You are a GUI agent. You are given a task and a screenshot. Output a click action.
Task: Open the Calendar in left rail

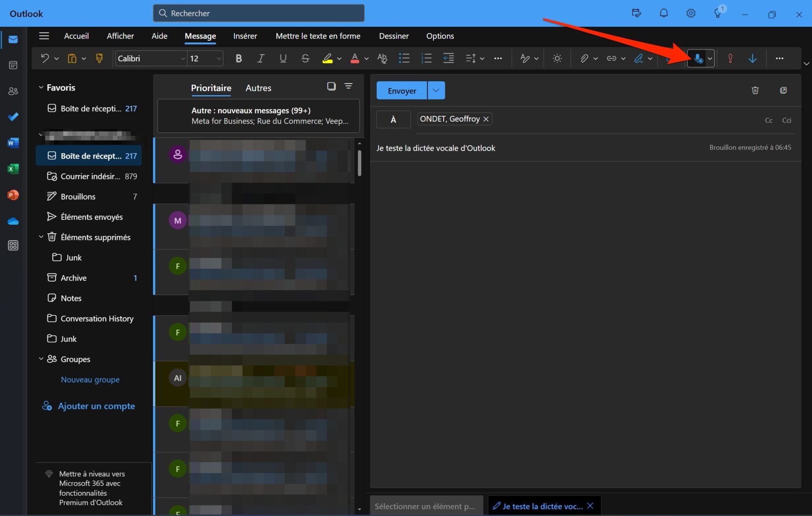(13, 65)
